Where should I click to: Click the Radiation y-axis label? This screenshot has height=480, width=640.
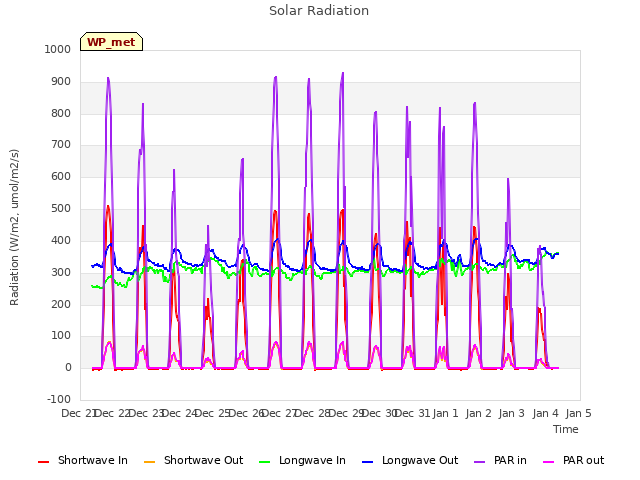tap(14, 227)
